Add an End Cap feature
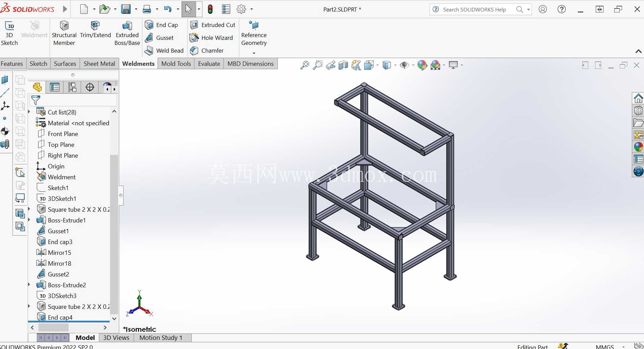This screenshot has height=349, width=644. coord(162,25)
